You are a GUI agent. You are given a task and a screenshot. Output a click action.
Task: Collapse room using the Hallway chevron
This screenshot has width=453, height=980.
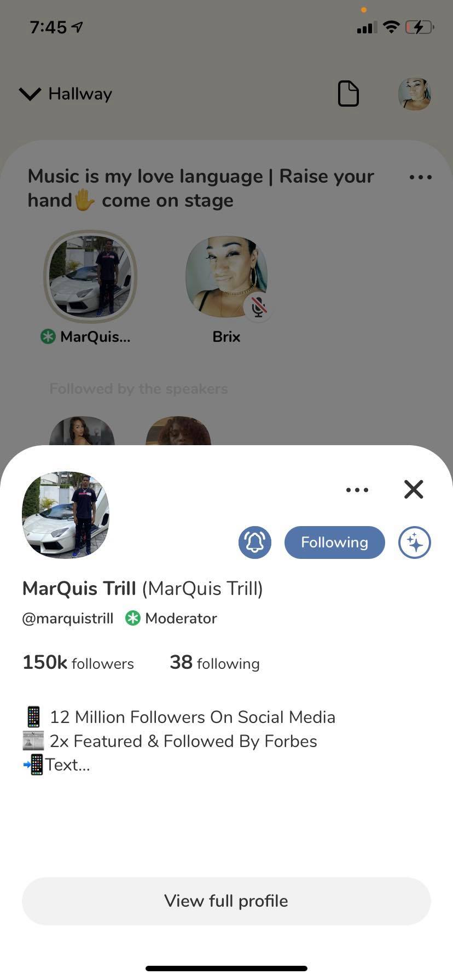30,94
